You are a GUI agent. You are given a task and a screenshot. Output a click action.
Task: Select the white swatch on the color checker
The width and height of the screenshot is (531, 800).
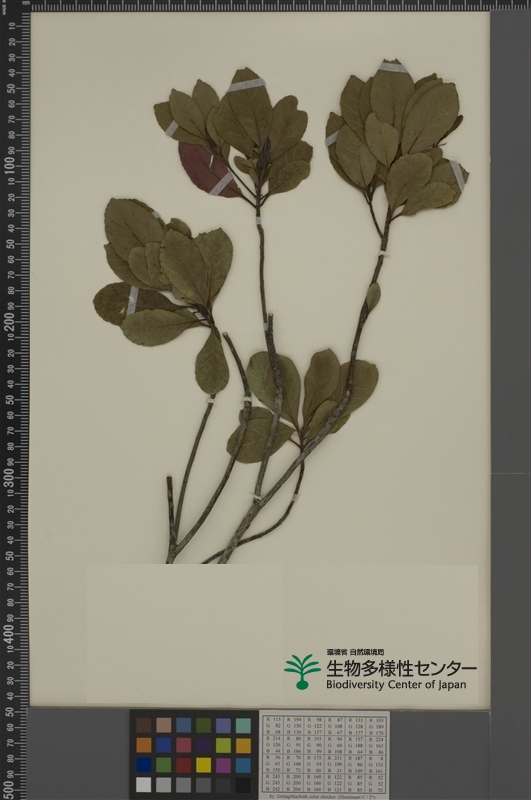pyautogui.click(x=143, y=785)
